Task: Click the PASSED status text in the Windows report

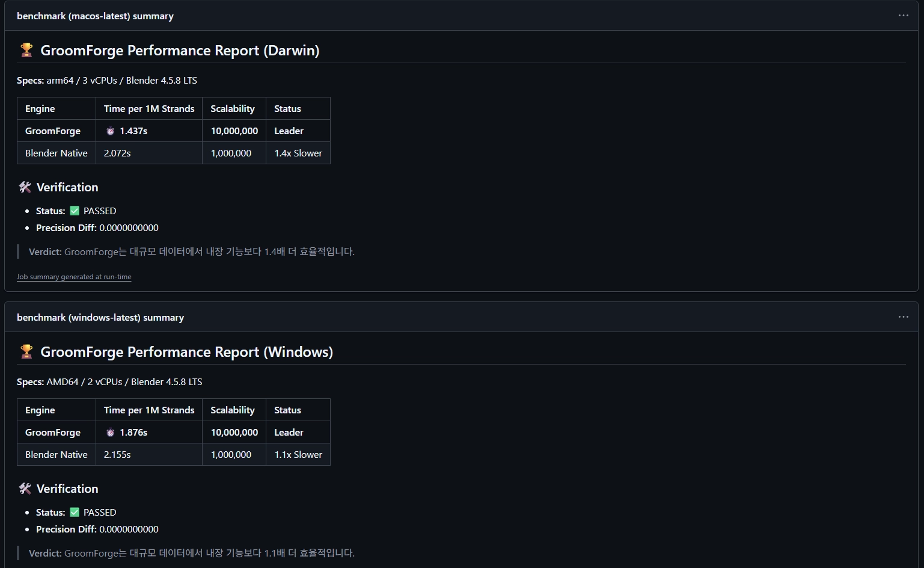Action: [x=100, y=513]
